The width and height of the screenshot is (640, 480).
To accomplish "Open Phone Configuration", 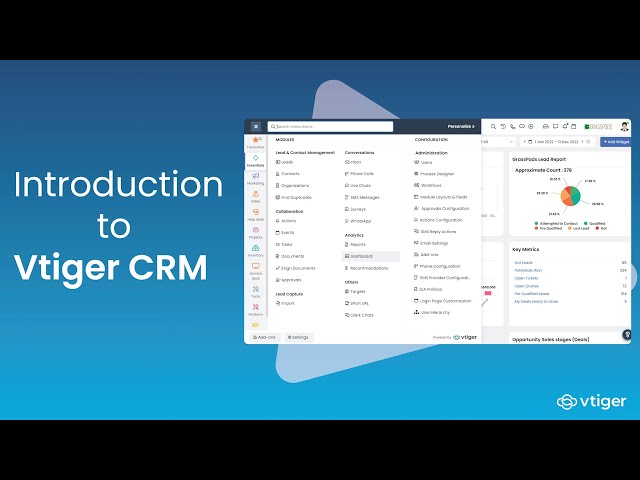I will (437, 266).
